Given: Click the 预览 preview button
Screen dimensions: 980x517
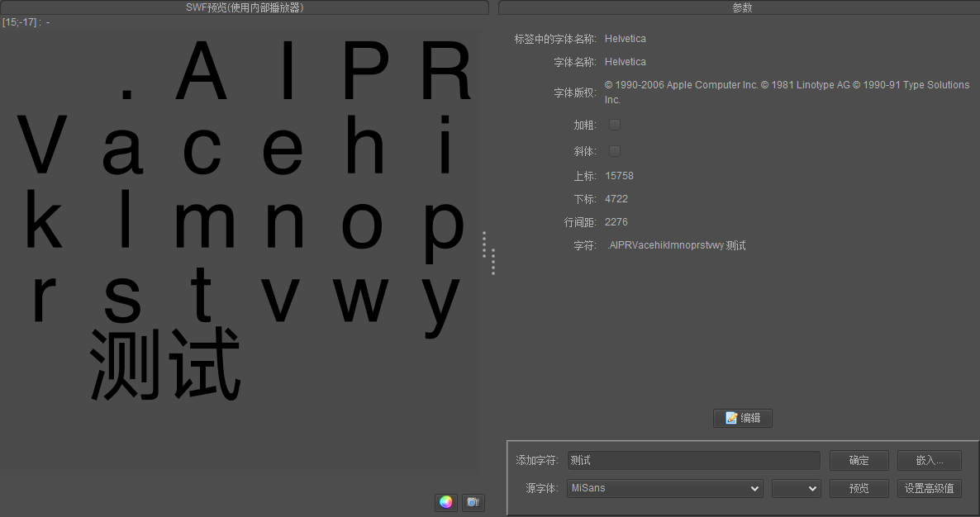Looking at the screenshot, I should (x=859, y=488).
